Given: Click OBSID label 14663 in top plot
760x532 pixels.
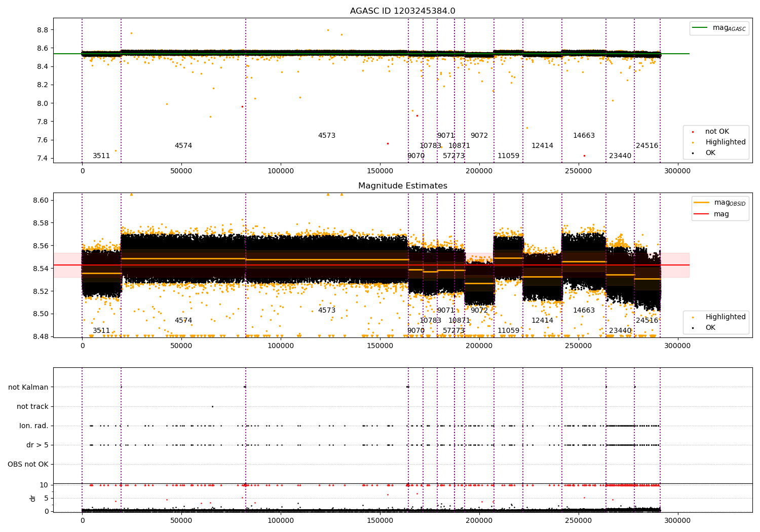Looking at the screenshot, I should pyautogui.click(x=584, y=136).
